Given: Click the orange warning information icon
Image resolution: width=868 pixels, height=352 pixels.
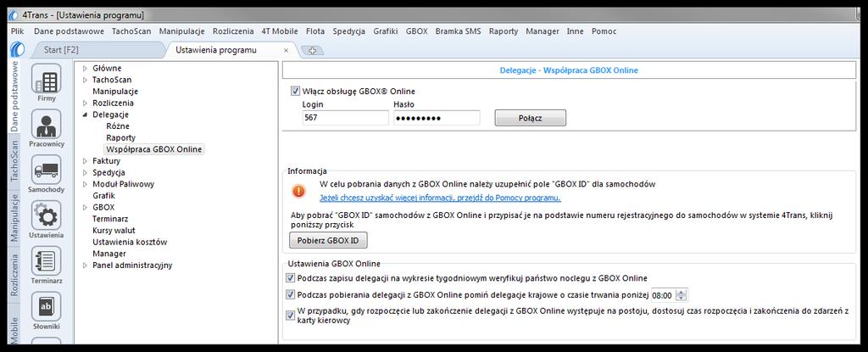Looking at the screenshot, I should tap(299, 191).
